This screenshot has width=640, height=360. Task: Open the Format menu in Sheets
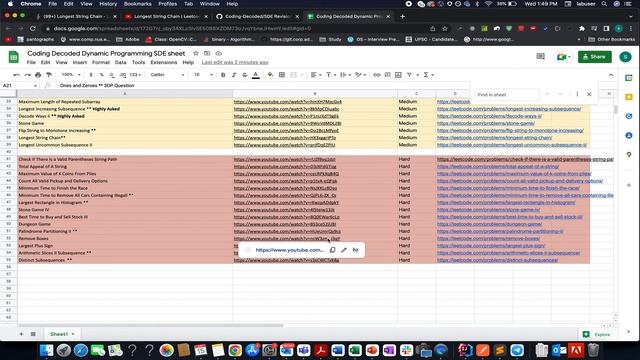tap(101, 62)
